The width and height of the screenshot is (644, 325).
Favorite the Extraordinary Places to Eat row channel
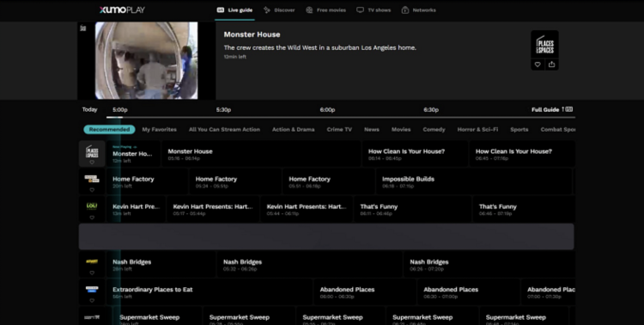(x=92, y=300)
